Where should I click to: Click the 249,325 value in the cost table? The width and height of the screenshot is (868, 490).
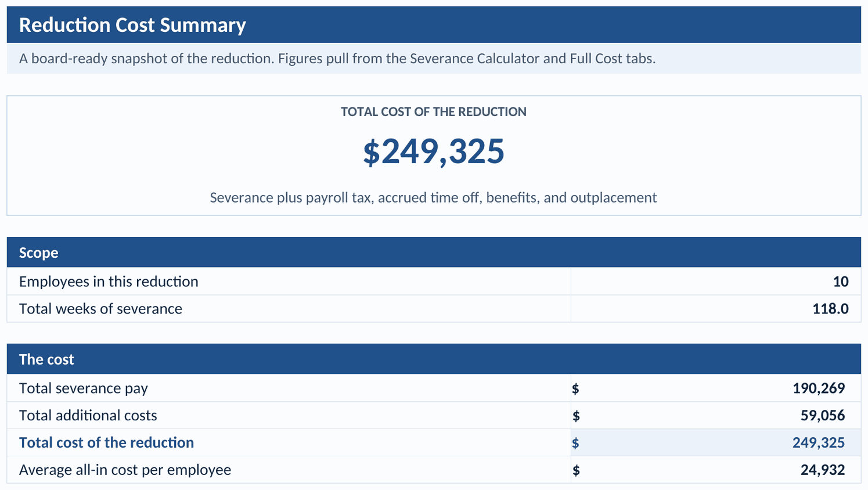pyautogui.click(x=819, y=443)
